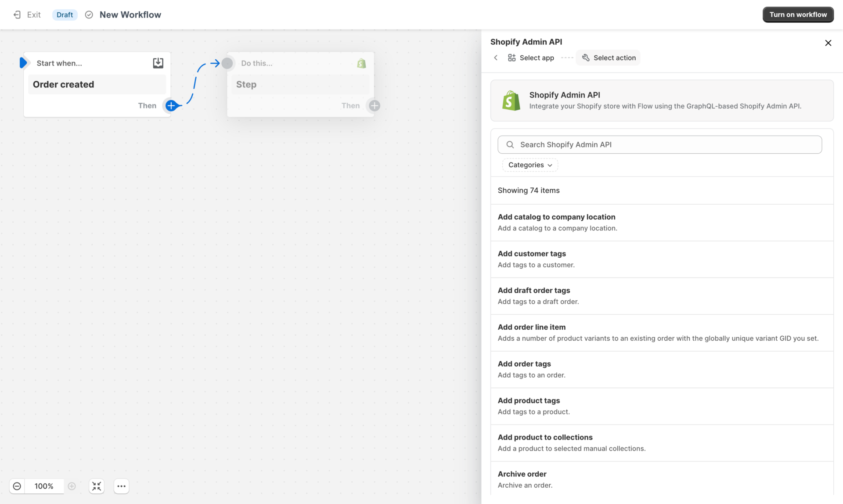This screenshot has width=843, height=504.
Task: Click the download icon on Order created card
Action: (x=158, y=63)
